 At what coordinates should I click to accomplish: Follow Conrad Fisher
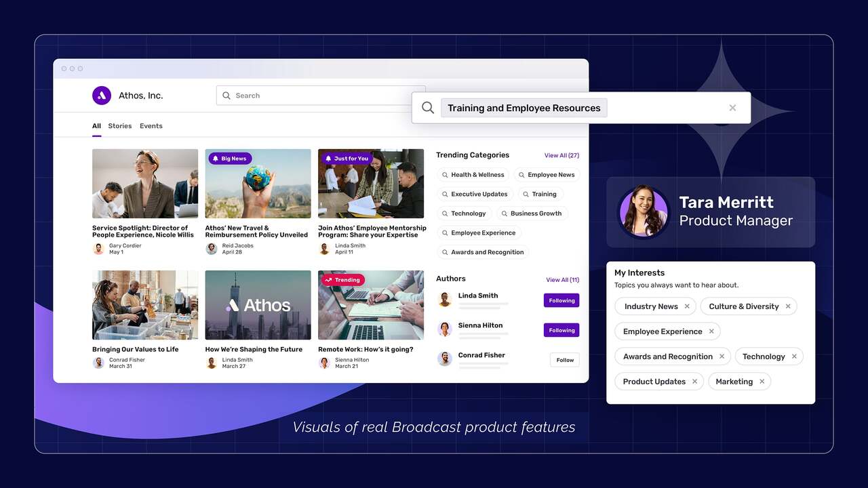click(x=565, y=360)
